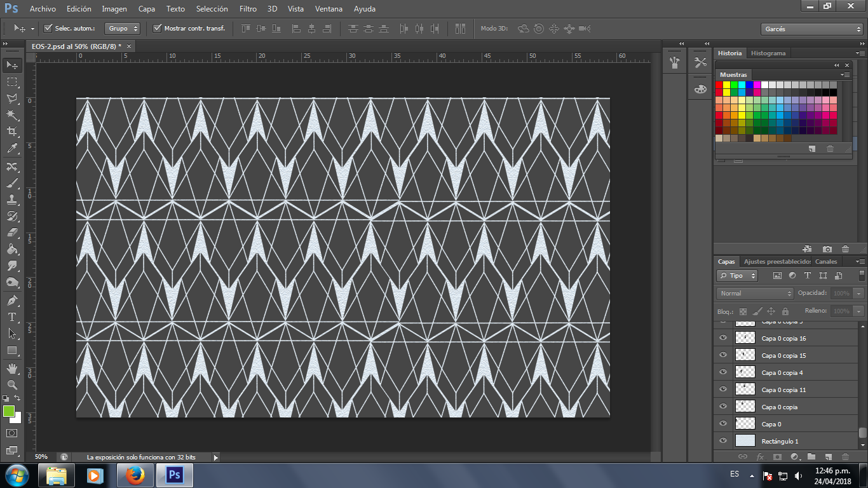Screen dimensions: 868x488
Task: Hide the Rectángulo 1 layer
Action: point(722,441)
